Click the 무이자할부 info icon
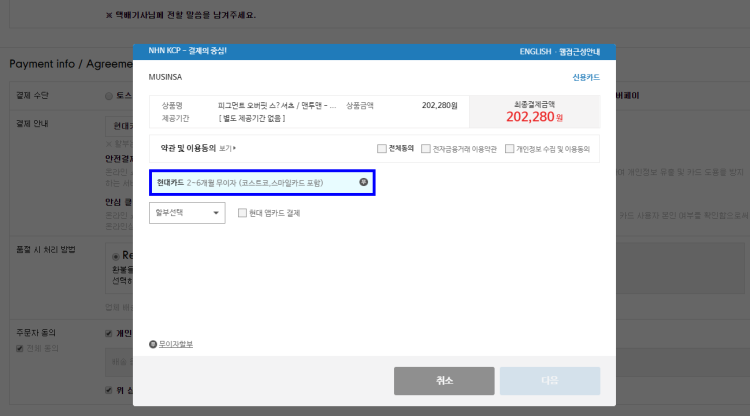The width and height of the screenshot is (750, 416). point(153,344)
